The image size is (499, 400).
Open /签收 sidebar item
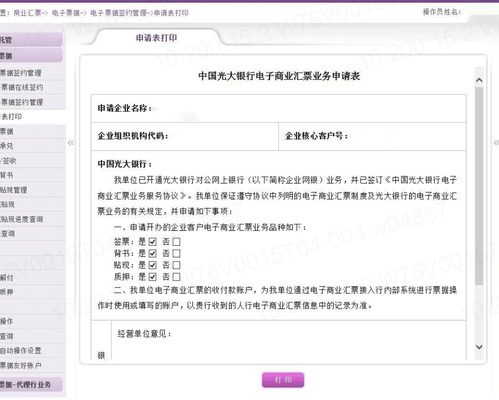pyautogui.click(x=33, y=161)
